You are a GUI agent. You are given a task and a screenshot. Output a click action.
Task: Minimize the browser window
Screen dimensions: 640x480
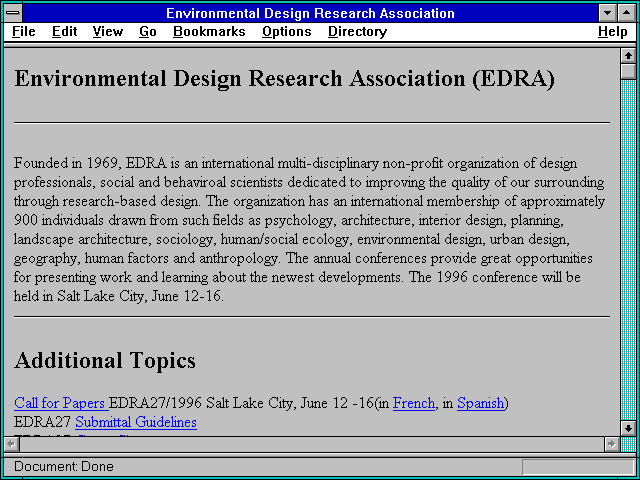608,13
